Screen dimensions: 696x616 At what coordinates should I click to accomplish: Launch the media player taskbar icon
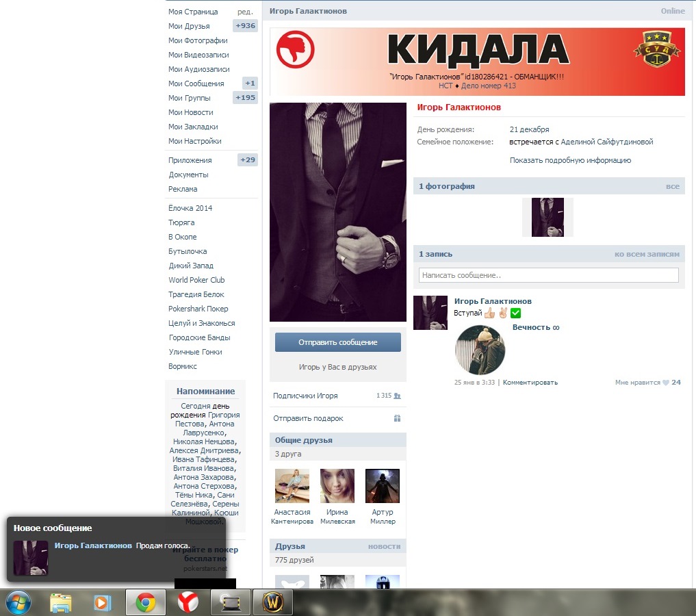coord(102,603)
